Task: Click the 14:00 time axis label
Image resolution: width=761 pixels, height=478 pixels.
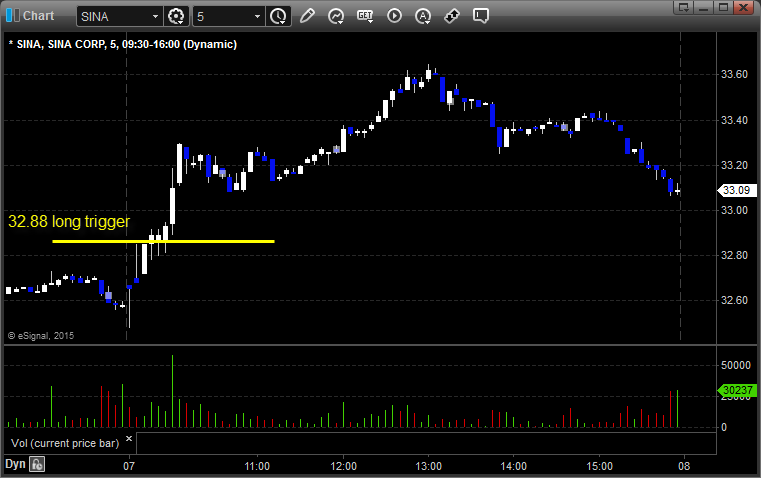Action: (513, 466)
